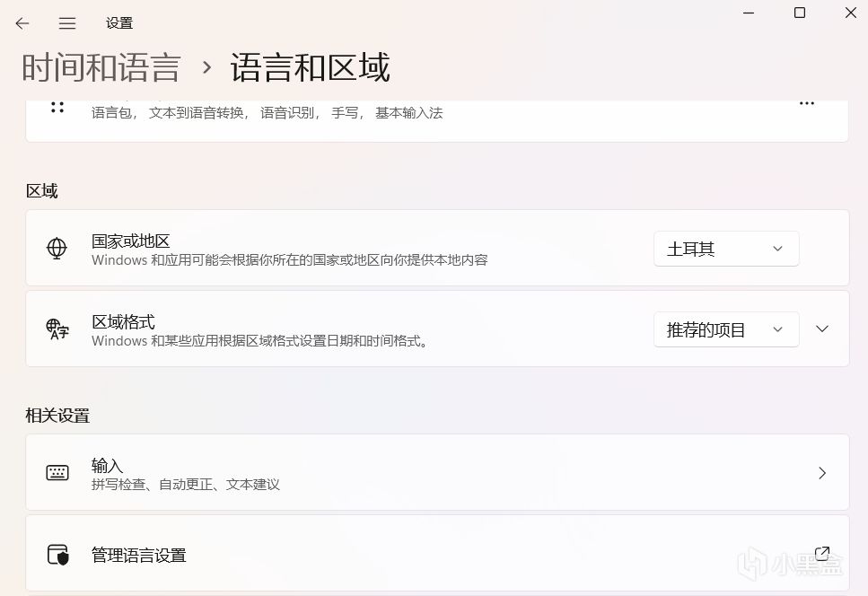Click the 区域格式 setting label
Viewport: 868px width, 596px height.
pos(123,322)
